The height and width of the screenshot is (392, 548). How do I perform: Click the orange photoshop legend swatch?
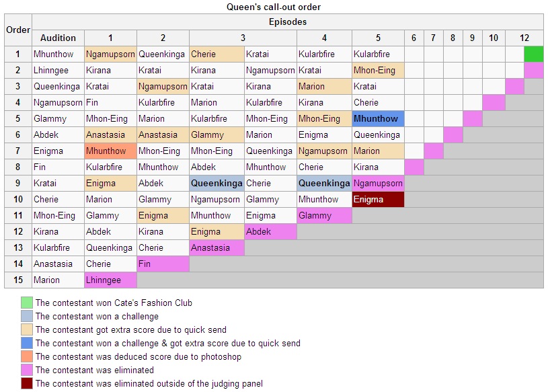pyautogui.click(x=27, y=356)
